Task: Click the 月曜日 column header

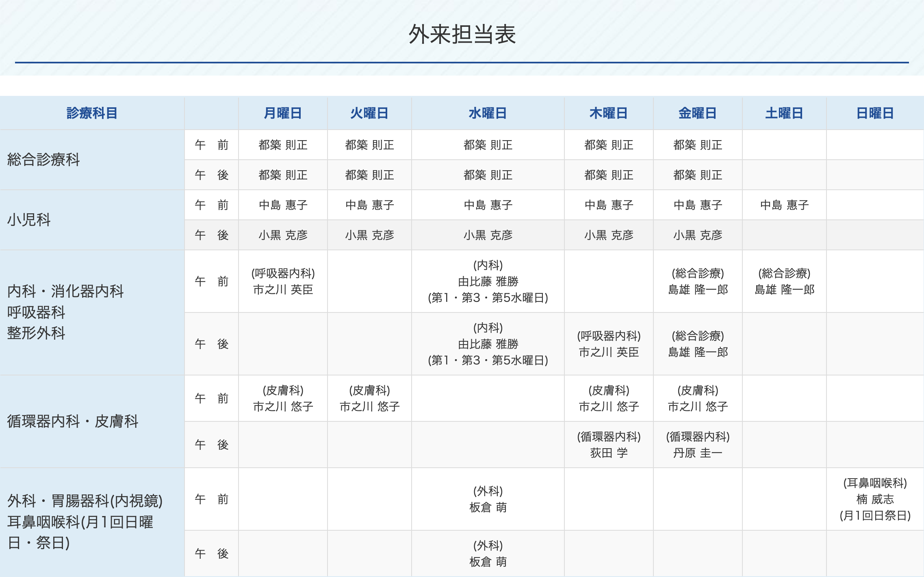Action: (x=283, y=113)
